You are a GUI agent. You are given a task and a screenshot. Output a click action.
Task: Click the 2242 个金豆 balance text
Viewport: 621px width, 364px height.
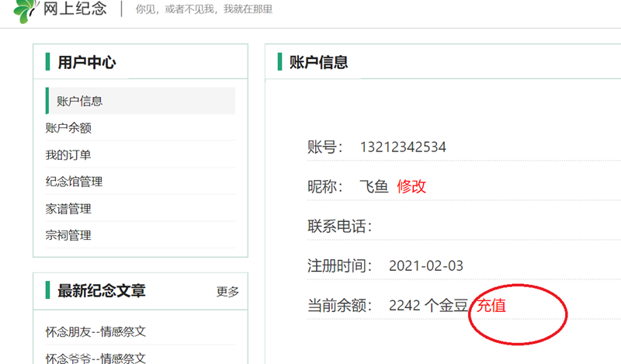[428, 306]
